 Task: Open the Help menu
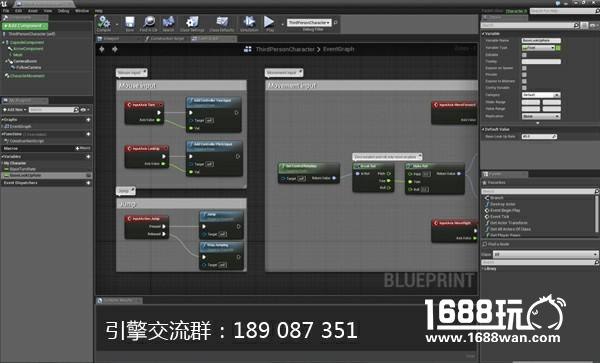click(x=98, y=11)
